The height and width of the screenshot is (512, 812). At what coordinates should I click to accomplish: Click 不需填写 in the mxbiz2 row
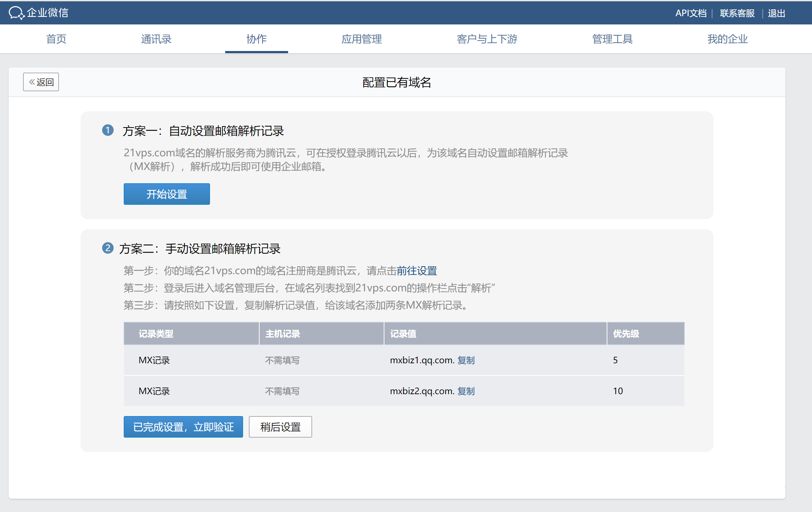282,391
